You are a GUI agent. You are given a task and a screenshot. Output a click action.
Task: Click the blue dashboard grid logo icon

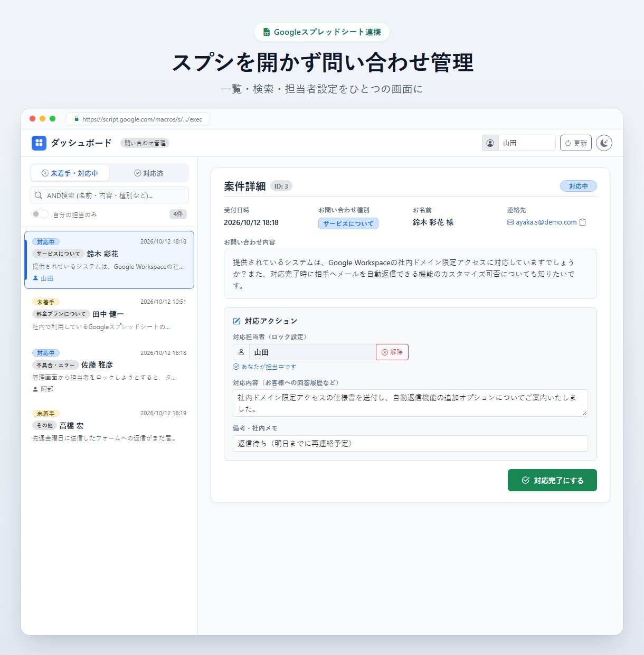coord(39,143)
